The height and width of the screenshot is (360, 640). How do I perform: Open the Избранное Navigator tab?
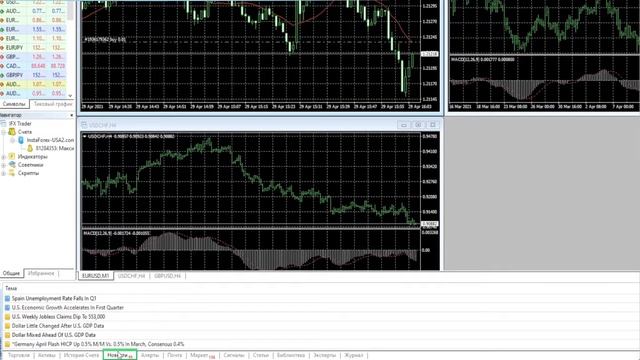coord(41,273)
